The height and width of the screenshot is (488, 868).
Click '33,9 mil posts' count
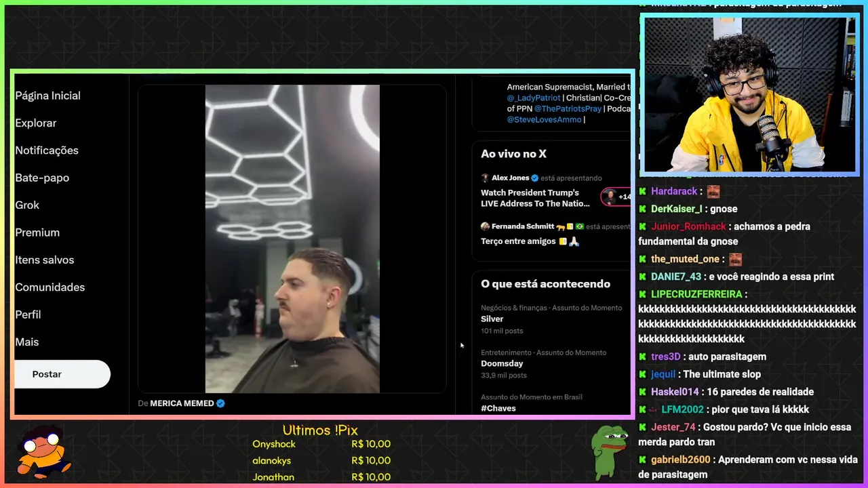504,375
